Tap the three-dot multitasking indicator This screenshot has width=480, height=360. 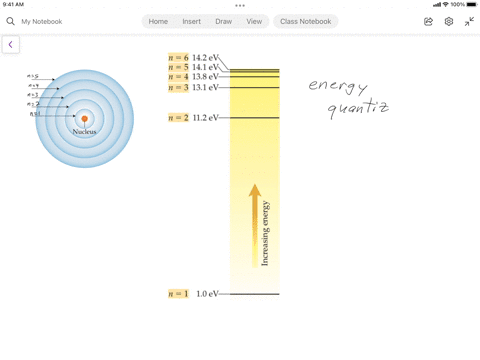240,5
